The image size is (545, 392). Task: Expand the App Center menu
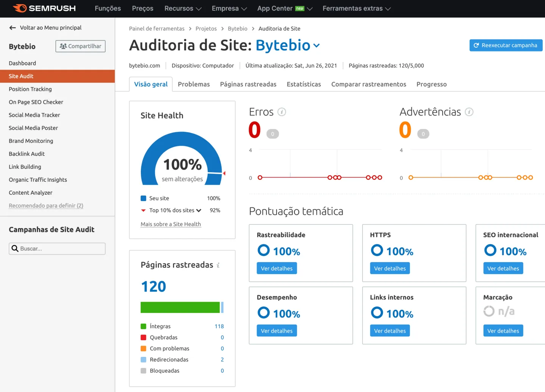(285, 8)
